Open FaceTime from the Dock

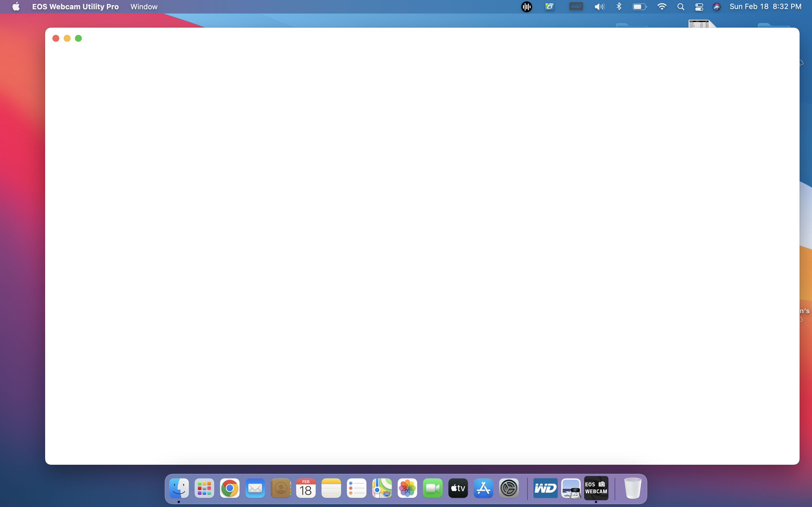433,489
